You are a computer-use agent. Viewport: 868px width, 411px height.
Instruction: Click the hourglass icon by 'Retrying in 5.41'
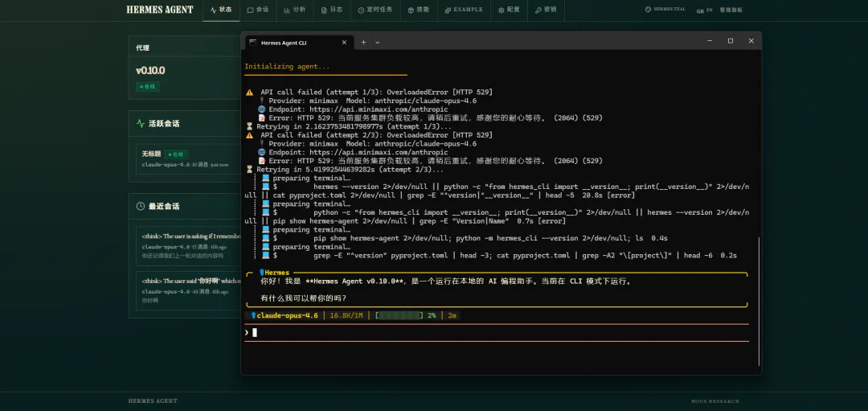coord(249,170)
